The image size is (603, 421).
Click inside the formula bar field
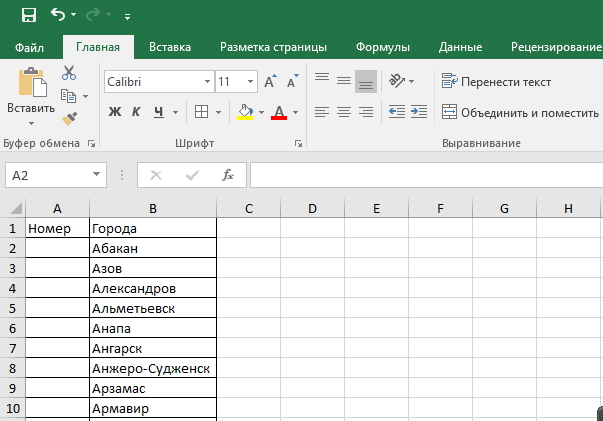point(426,175)
